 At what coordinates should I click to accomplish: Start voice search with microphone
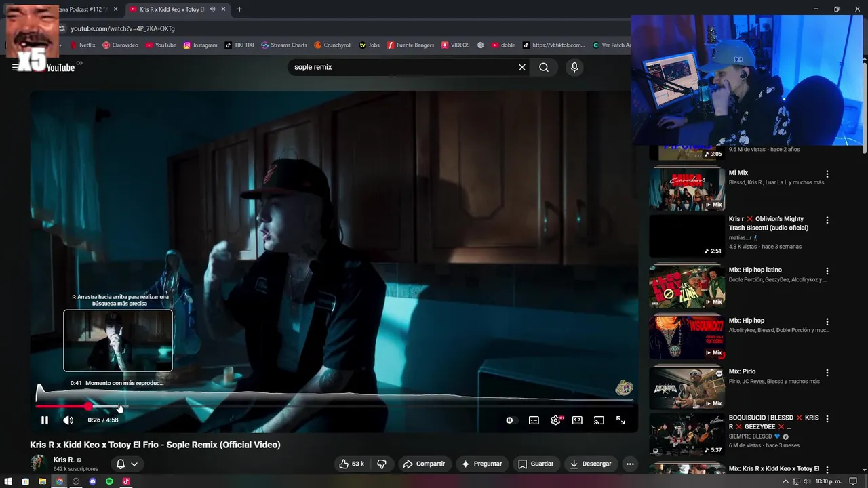[x=574, y=67]
